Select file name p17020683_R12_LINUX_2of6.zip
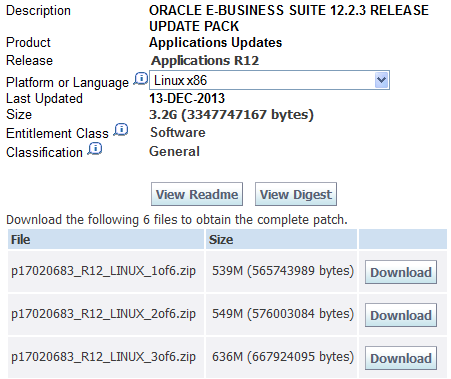 103,314
